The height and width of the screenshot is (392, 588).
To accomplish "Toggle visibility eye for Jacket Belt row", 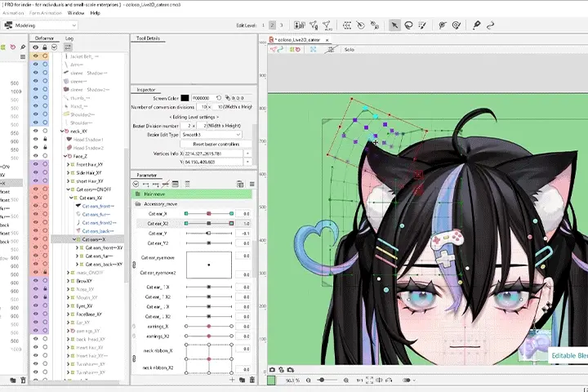I will tap(36, 56).
